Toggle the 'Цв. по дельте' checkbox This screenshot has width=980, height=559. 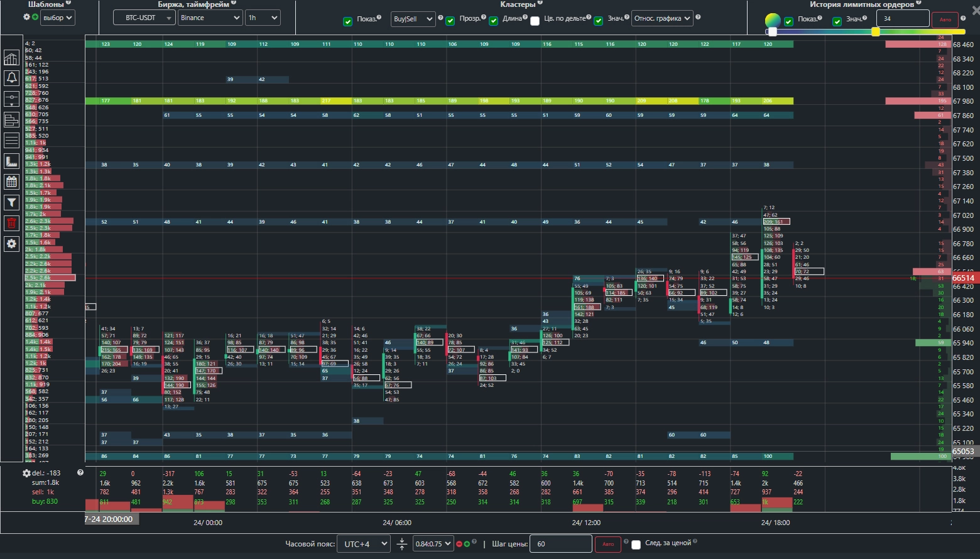pos(535,21)
